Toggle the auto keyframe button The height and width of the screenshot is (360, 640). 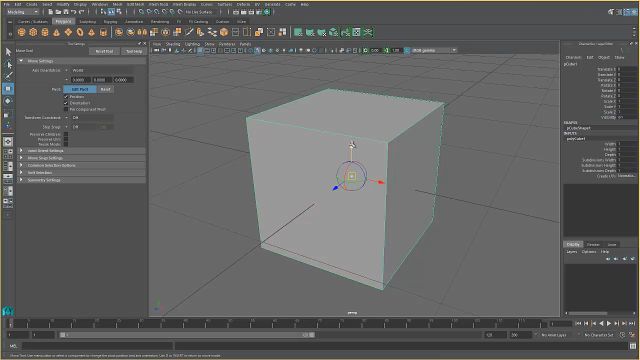(x=622, y=335)
